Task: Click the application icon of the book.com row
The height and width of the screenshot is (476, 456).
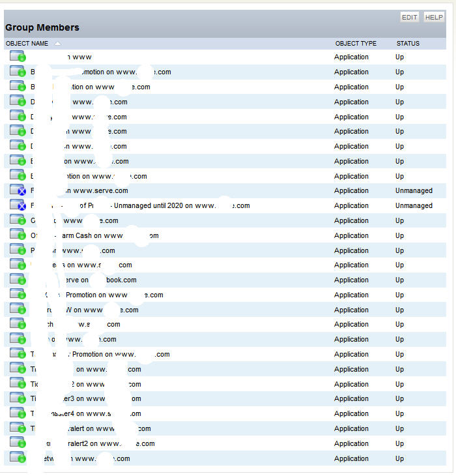Action: coord(18,280)
